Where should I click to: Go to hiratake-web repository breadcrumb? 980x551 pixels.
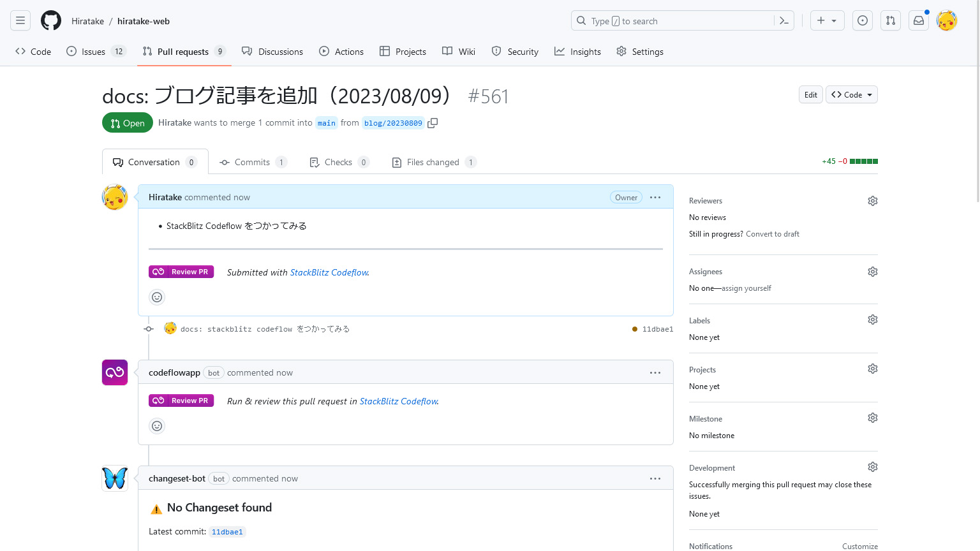click(144, 21)
